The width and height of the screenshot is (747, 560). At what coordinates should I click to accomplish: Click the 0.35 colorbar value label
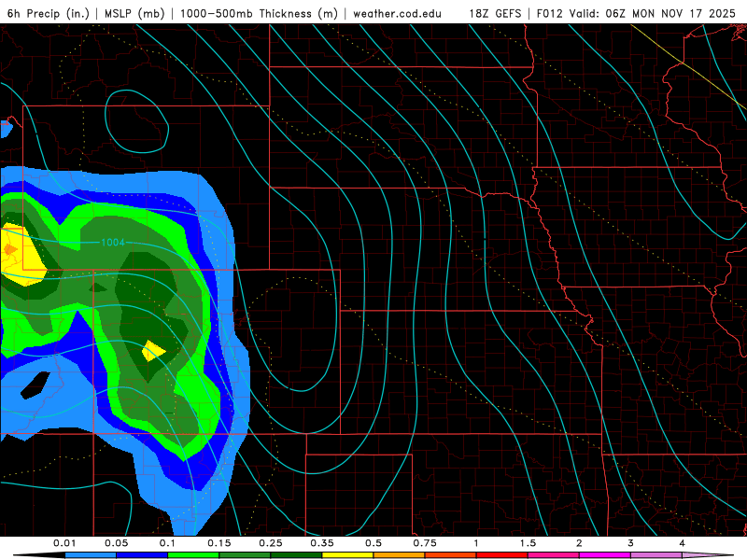(322, 543)
